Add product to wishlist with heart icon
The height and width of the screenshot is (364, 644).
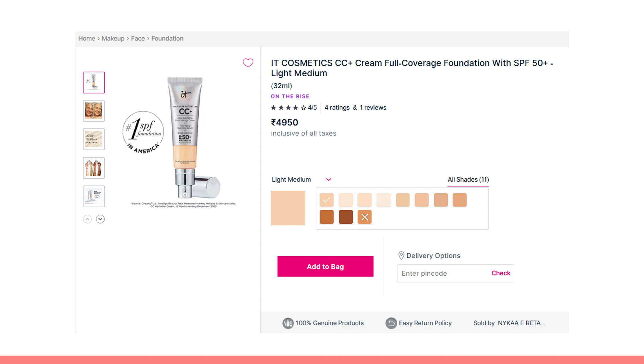point(248,63)
